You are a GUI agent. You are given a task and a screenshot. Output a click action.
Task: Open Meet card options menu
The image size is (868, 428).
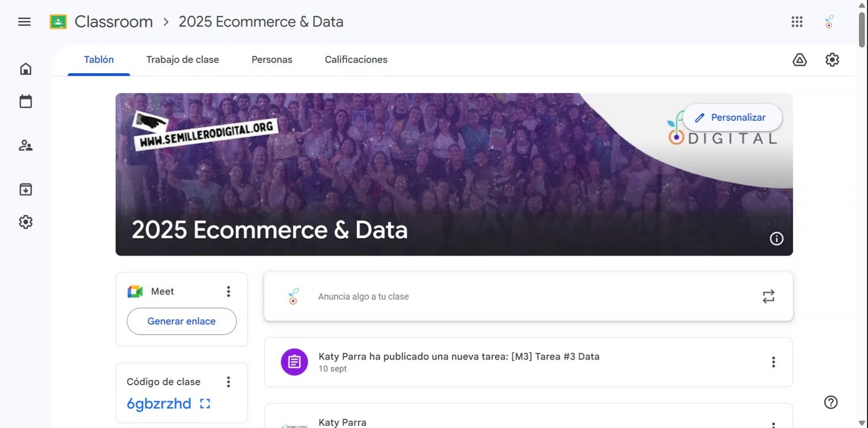pos(228,292)
